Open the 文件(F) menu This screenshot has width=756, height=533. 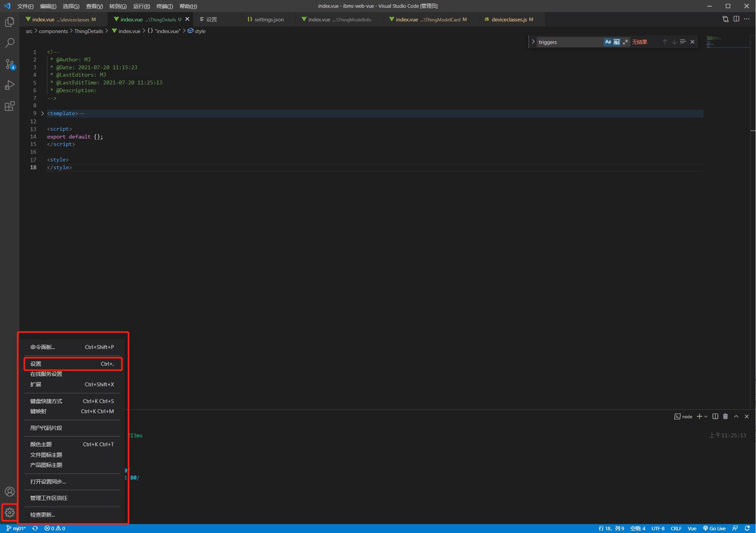point(25,6)
